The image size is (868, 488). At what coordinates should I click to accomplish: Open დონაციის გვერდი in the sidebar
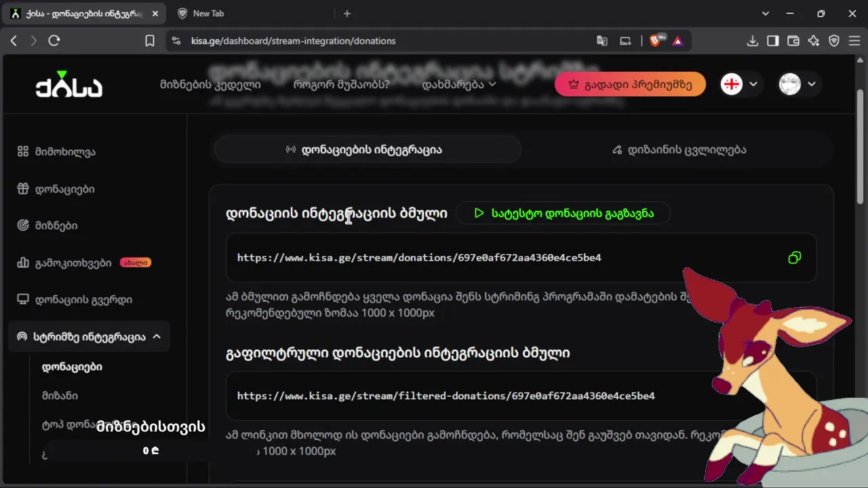pyautogui.click(x=83, y=300)
